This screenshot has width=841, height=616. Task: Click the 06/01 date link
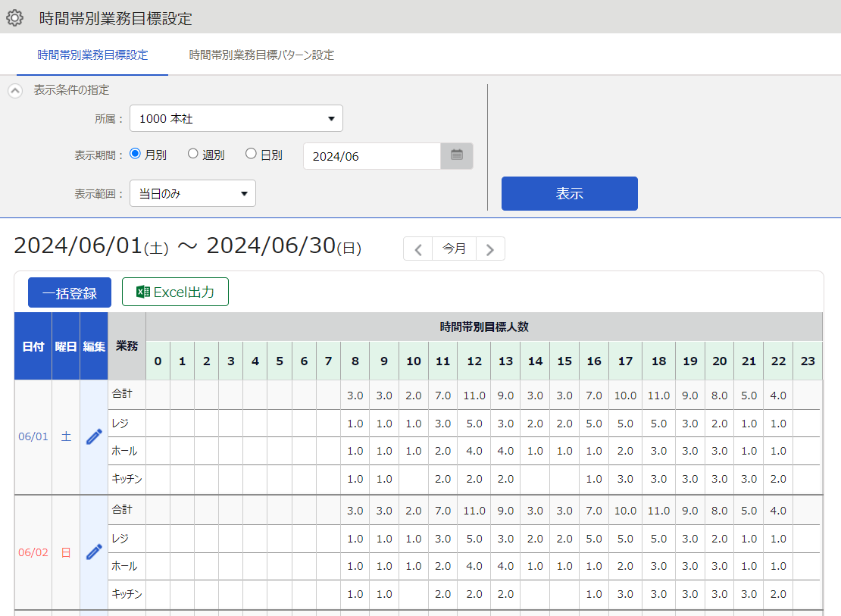[x=33, y=436]
